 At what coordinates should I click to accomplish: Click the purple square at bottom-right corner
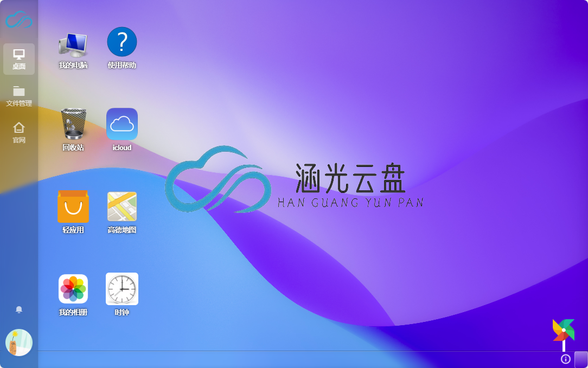coord(581,359)
